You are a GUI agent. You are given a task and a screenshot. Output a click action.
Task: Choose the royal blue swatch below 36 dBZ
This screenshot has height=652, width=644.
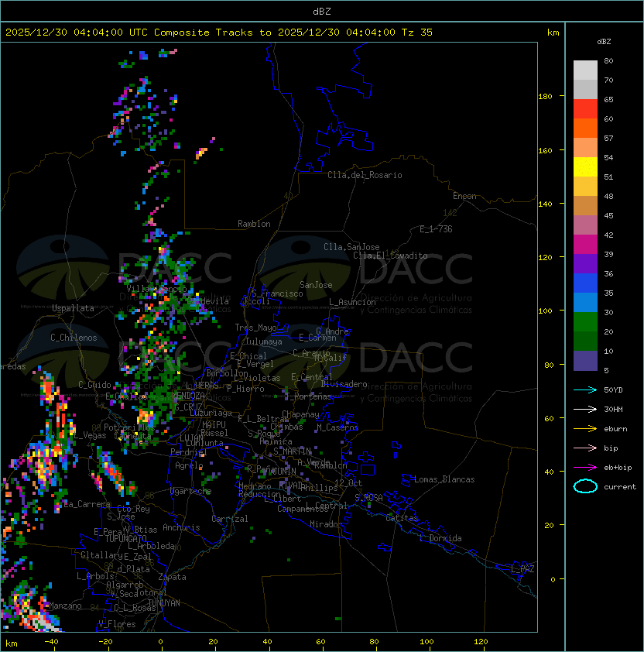585,283
